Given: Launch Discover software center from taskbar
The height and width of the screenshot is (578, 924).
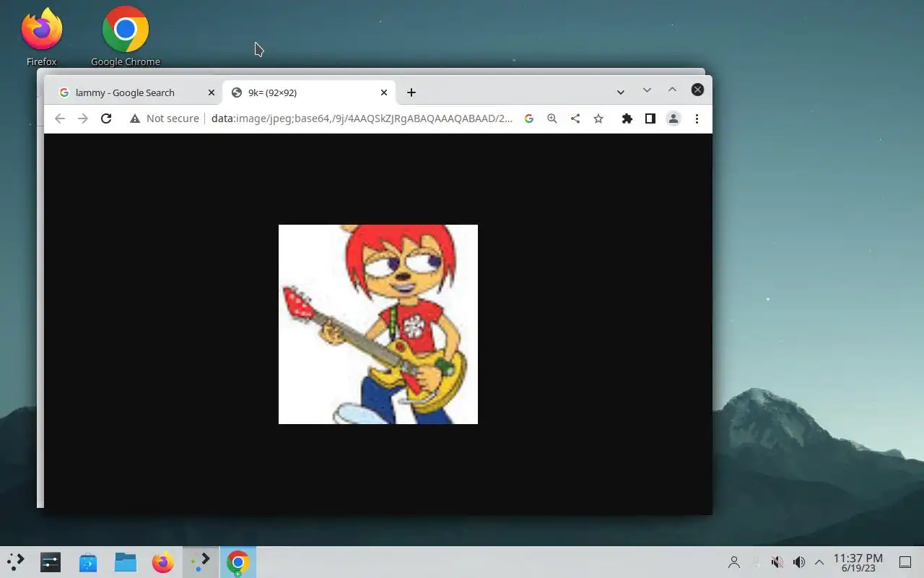Looking at the screenshot, I should [88, 561].
